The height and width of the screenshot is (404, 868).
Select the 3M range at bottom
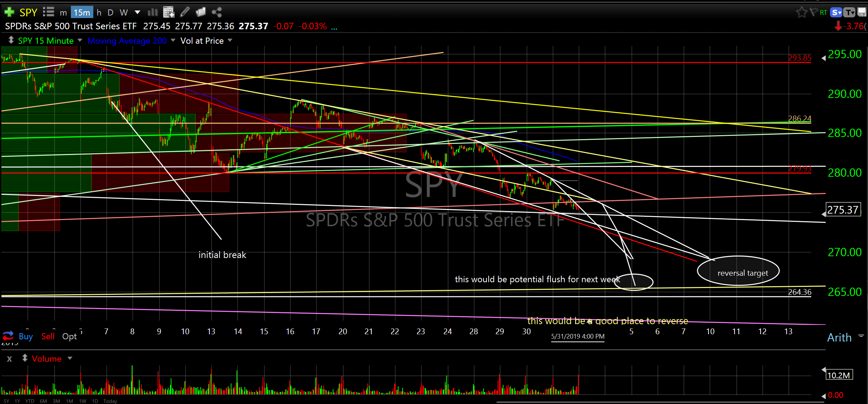point(56,401)
